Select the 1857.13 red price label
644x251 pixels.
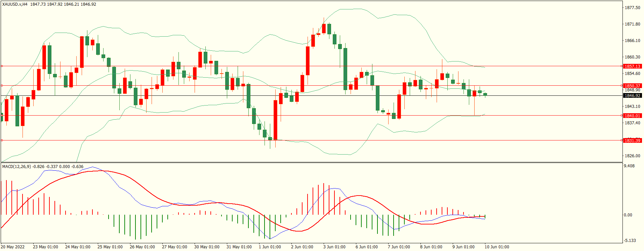[x=632, y=67]
